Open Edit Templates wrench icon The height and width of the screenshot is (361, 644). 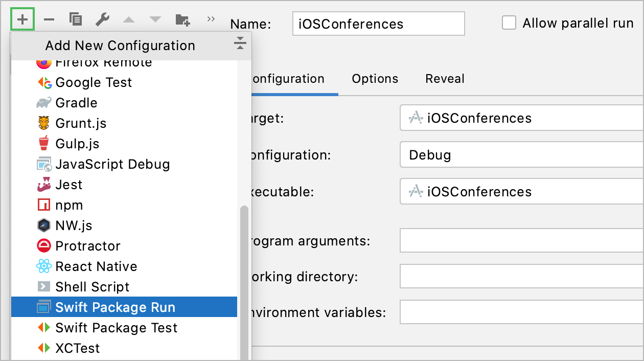coord(102,20)
